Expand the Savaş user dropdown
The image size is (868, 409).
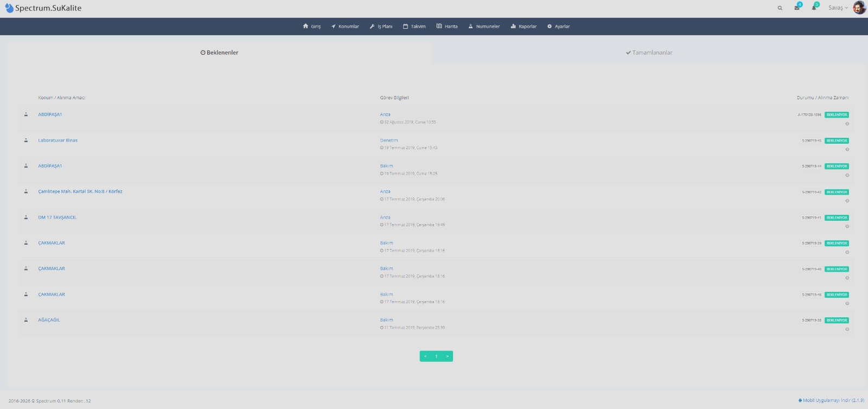point(838,8)
